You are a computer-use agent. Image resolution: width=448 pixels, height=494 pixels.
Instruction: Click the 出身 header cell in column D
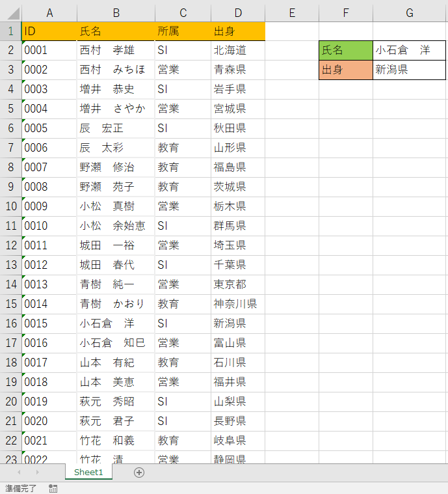pyautogui.click(x=238, y=31)
